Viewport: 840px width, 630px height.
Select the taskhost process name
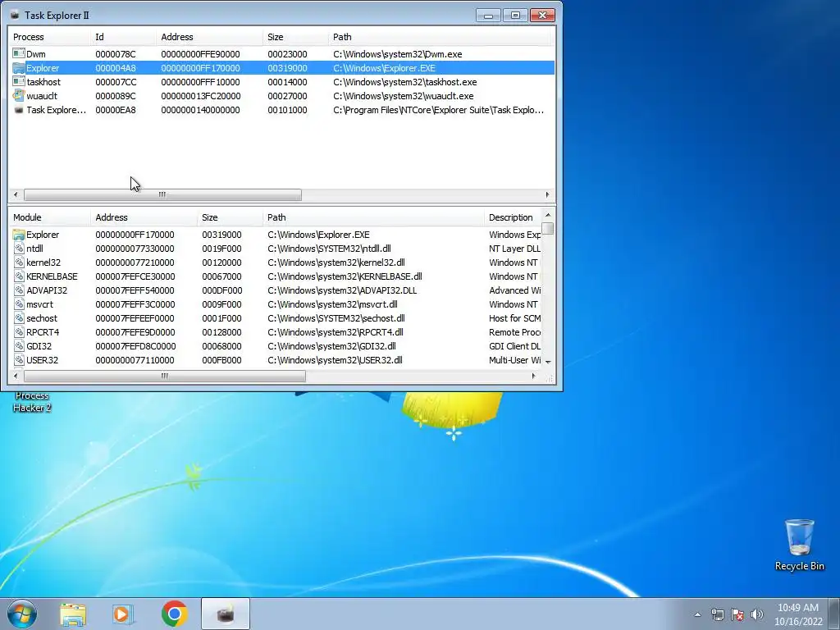click(x=43, y=82)
